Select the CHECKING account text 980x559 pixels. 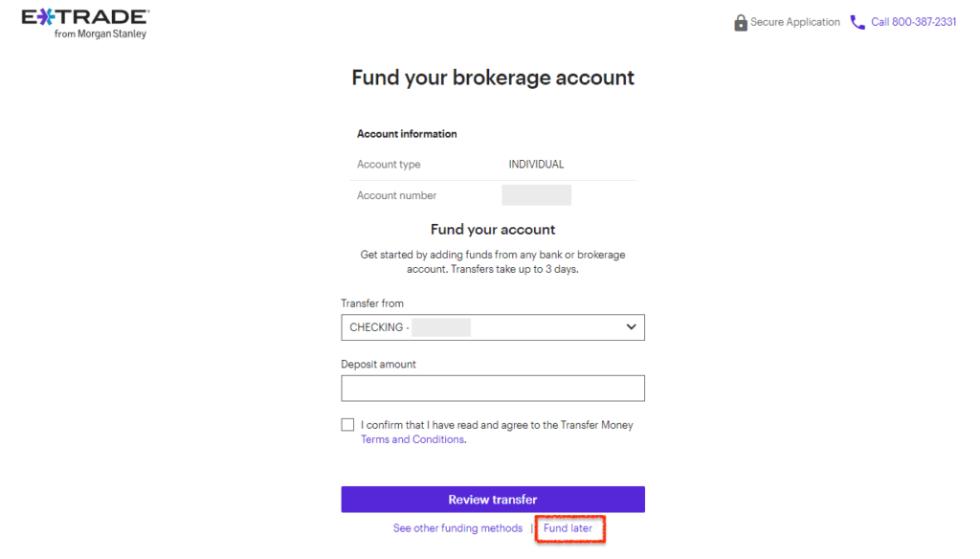379,327
